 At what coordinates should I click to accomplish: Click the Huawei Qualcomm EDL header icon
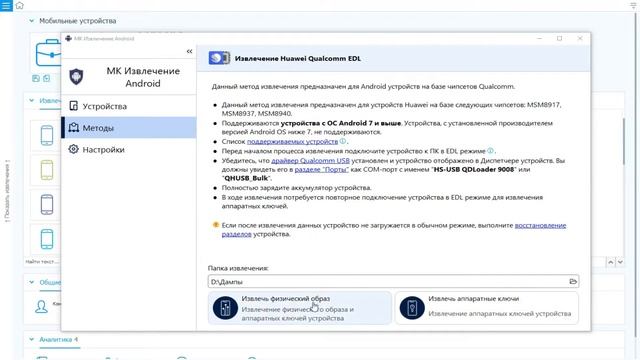(220, 58)
